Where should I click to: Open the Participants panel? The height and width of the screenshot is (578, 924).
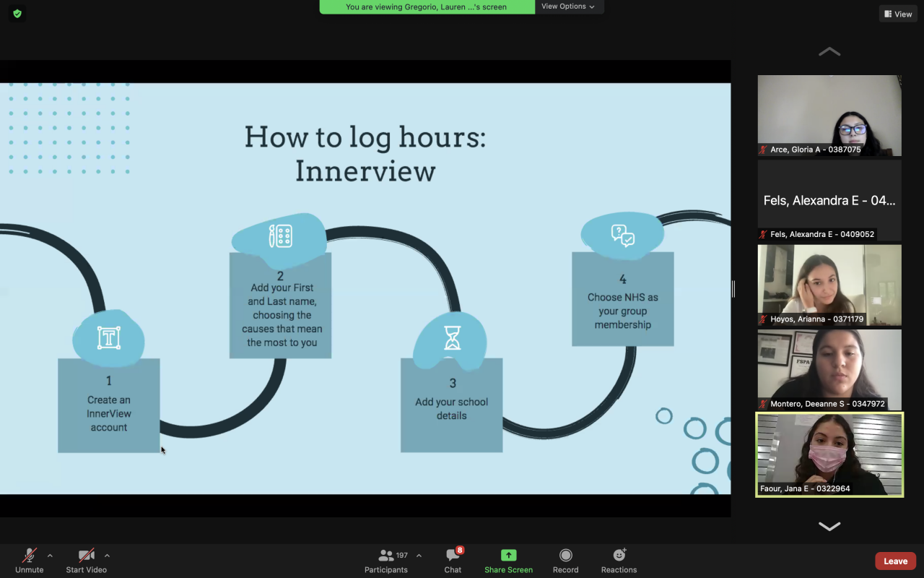[386, 561]
